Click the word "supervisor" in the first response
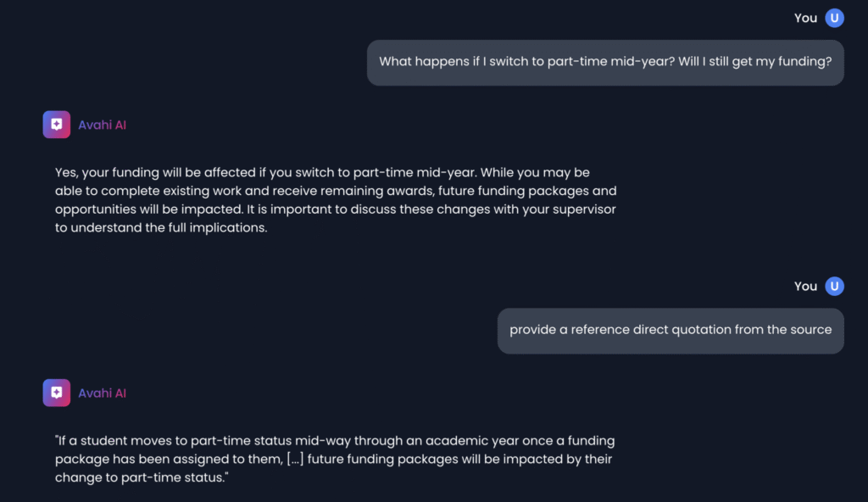Image resolution: width=868 pixels, height=502 pixels. tap(585, 209)
